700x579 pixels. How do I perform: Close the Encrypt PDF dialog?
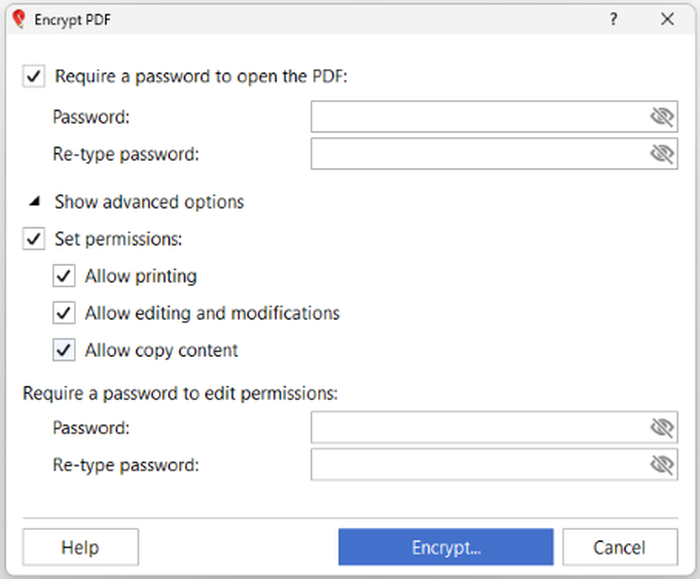tap(667, 19)
